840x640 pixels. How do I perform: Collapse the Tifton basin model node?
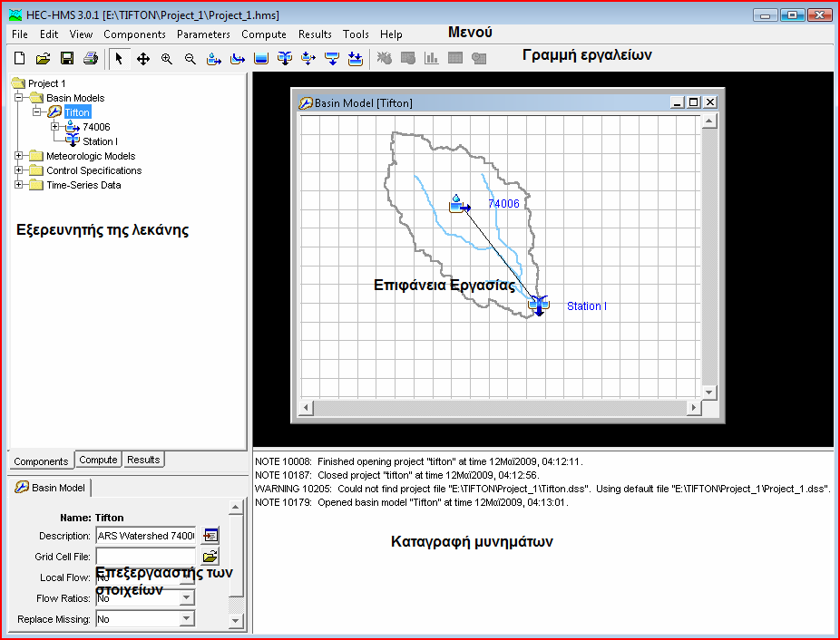pyautogui.click(x=37, y=112)
